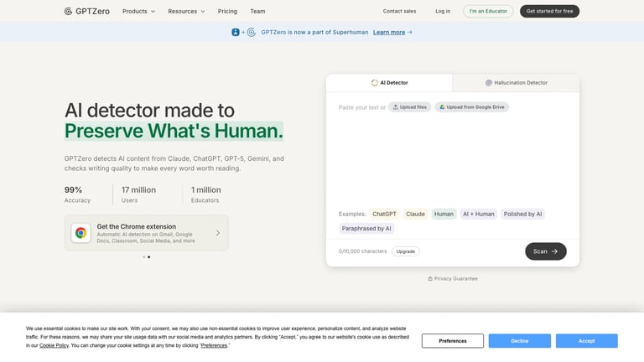This screenshot has height=362, width=644.
Task: Switch to the AI Detector tab
Action: tap(389, 82)
